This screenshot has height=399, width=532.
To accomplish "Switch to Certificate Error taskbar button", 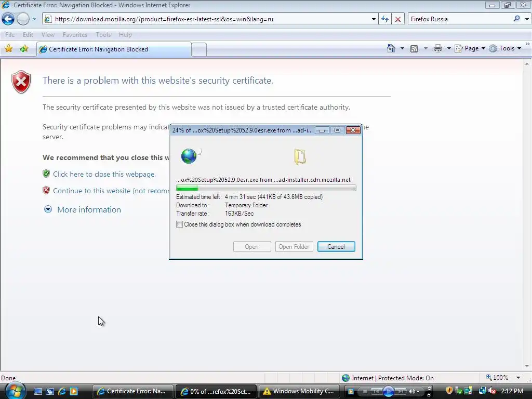I will tap(133, 391).
